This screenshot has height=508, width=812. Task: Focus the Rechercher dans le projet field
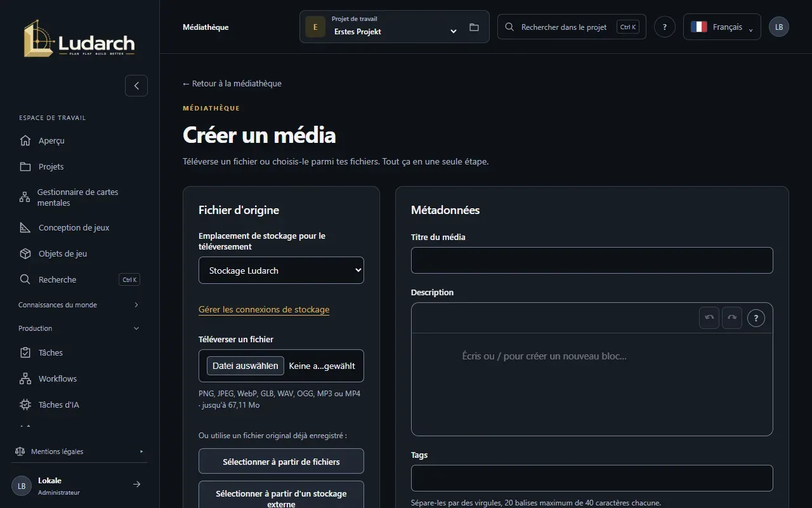pyautogui.click(x=572, y=27)
